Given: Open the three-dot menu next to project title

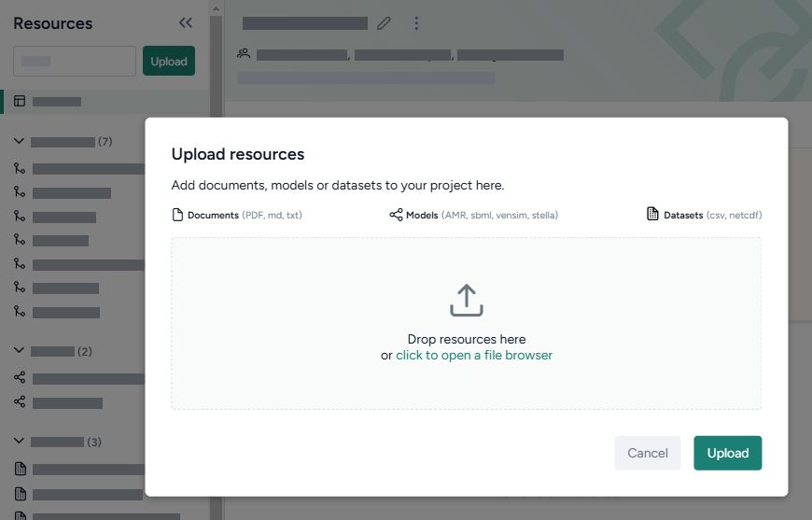Looking at the screenshot, I should click(416, 23).
